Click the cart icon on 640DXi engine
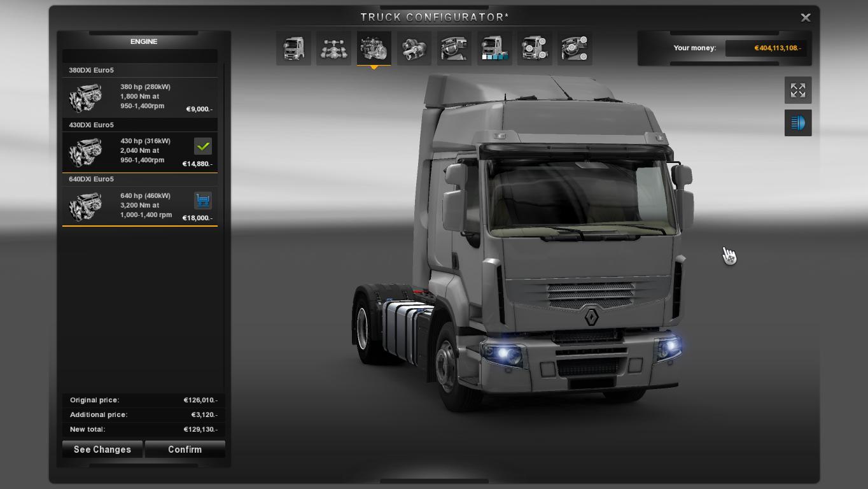 [x=203, y=201]
